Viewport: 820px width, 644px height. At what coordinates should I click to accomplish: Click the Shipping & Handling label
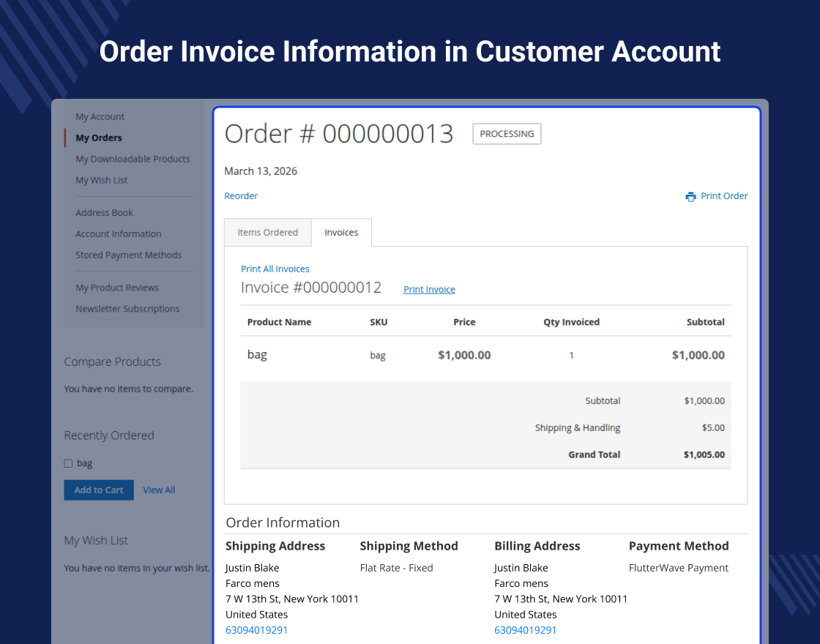tap(578, 428)
